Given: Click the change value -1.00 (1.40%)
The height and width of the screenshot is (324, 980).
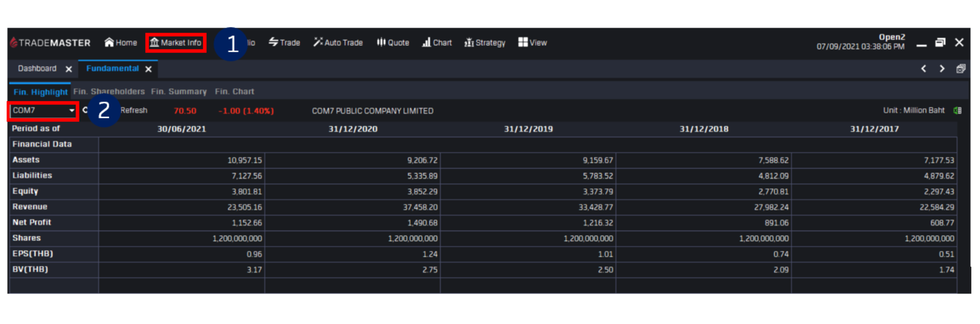Looking at the screenshot, I should [x=246, y=111].
